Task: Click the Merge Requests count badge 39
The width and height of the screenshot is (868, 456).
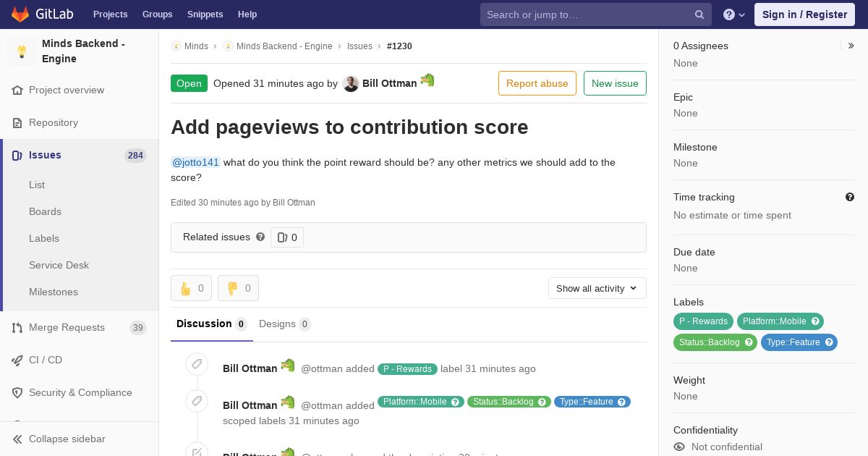Action: pyautogui.click(x=138, y=328)
